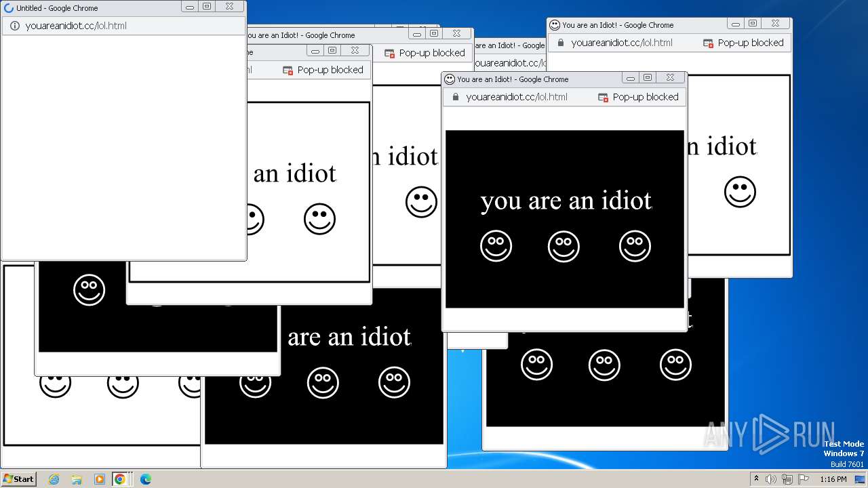The height and width of the screenshot is (488, 868).
Task: Open the Start menu
Action: click(19, 479)
